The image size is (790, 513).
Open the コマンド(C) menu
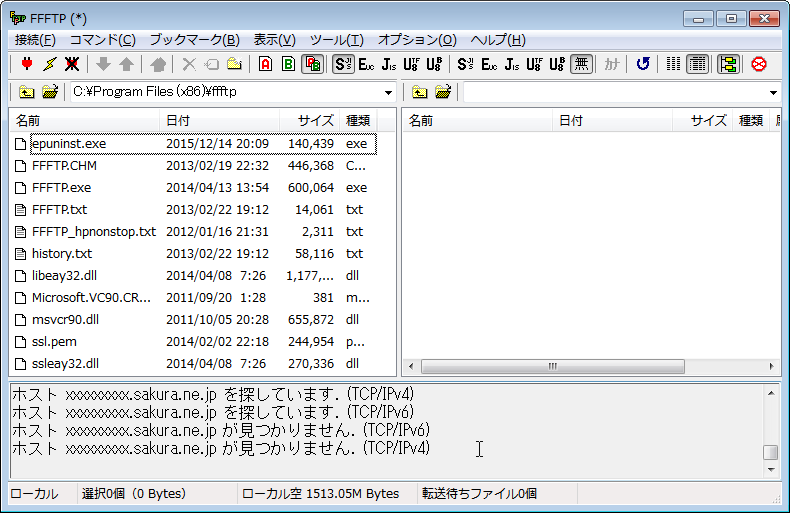(103, 40)
